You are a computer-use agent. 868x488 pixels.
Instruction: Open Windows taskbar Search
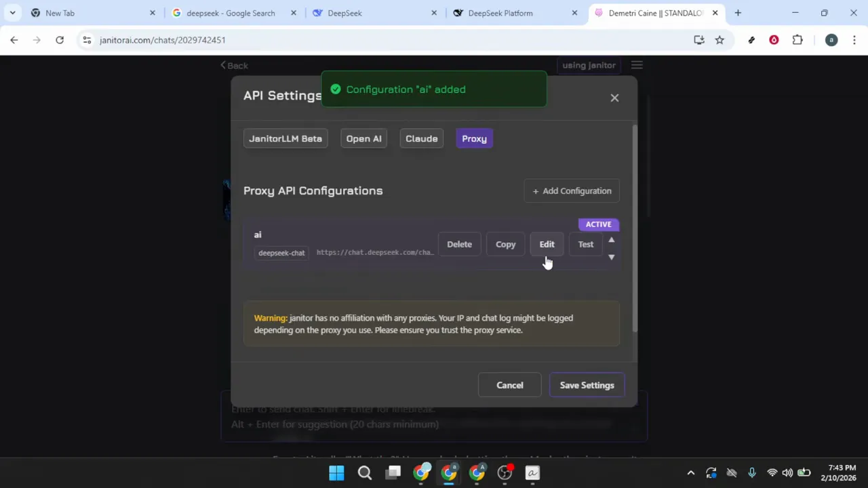(365, 473)
